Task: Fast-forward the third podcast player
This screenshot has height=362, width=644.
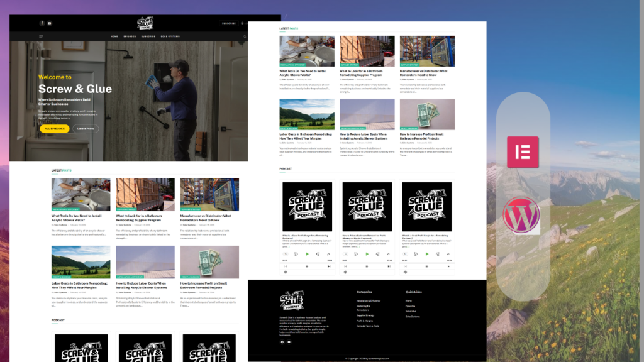Action: [x=438, y=254]
